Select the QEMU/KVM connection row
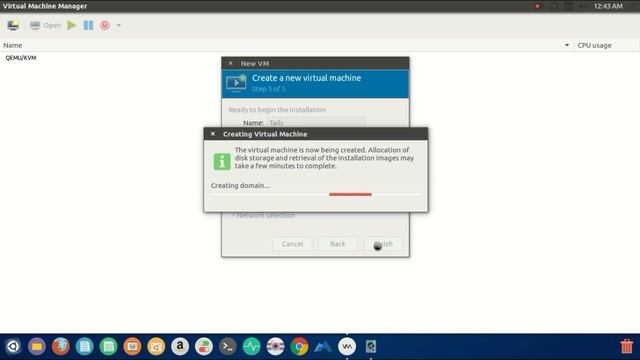 (x=21, y=58)
